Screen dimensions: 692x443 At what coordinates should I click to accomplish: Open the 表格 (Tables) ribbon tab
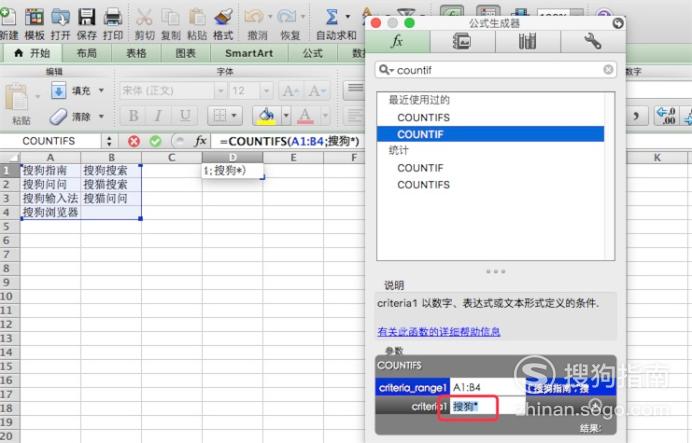[136, 53]
